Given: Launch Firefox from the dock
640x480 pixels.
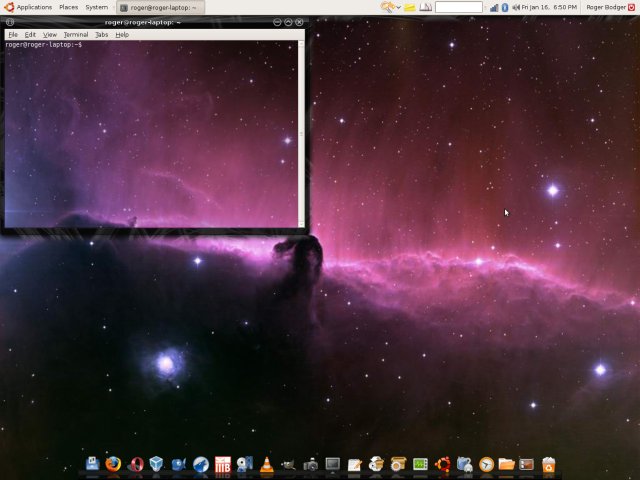Looking at the screenshot, I should coord(113,464).
